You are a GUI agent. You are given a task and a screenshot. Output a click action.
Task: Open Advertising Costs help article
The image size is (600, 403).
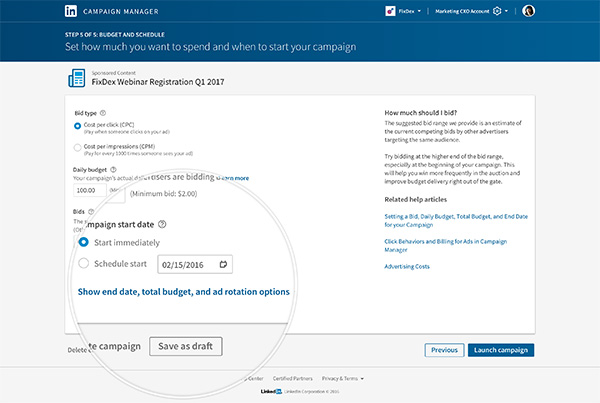[x=407, y=267]
